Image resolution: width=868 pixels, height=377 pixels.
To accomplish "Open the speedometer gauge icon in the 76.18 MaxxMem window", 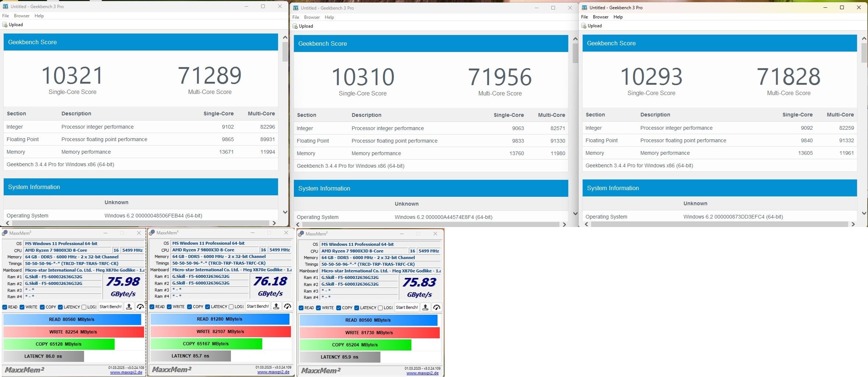I will (288, 306).
